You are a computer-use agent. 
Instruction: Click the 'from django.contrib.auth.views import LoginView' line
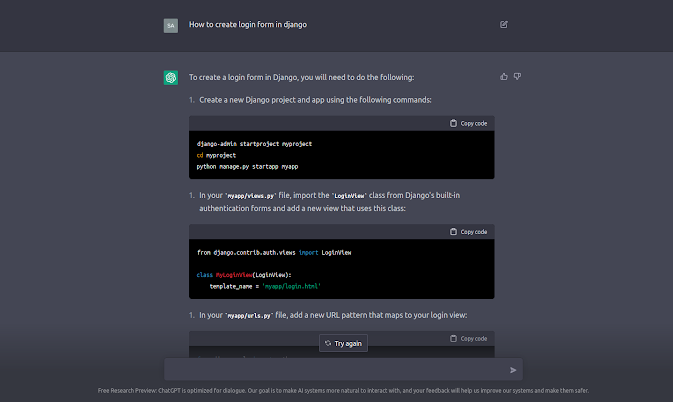point(274,253)
